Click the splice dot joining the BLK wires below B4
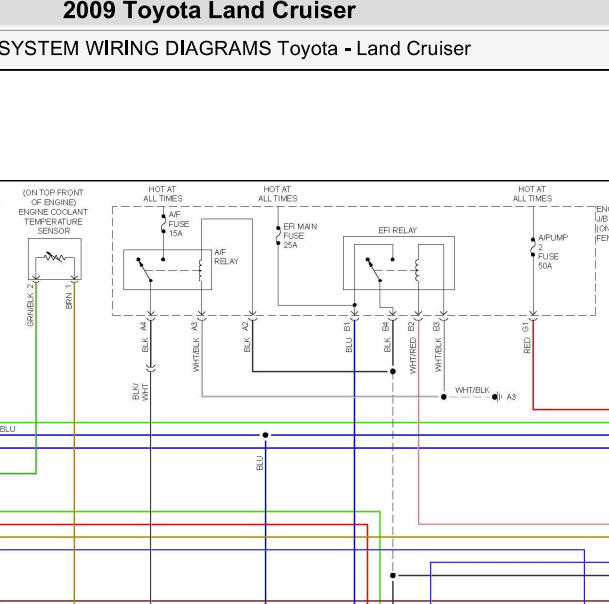The height and width of the screenshot is (604, 609). [393, 372]
